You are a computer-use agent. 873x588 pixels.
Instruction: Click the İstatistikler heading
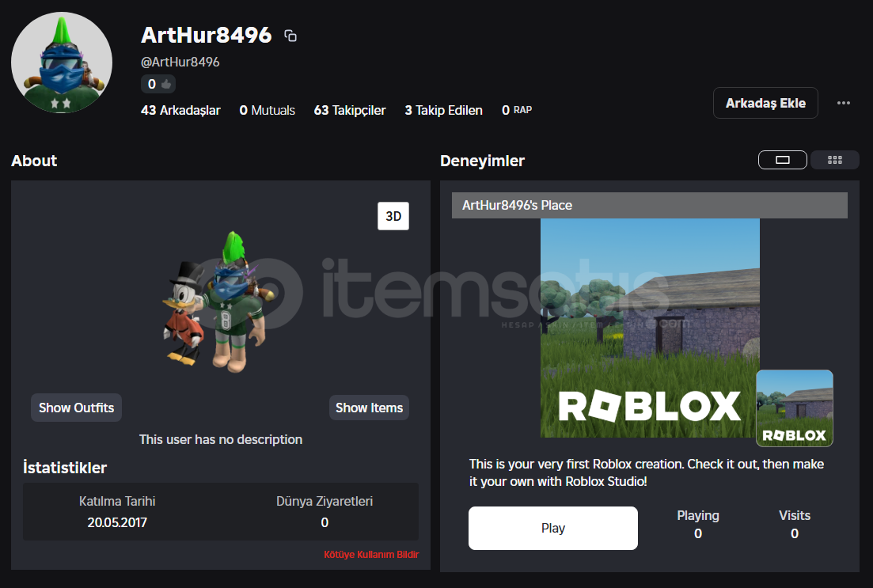pos(65,467)
